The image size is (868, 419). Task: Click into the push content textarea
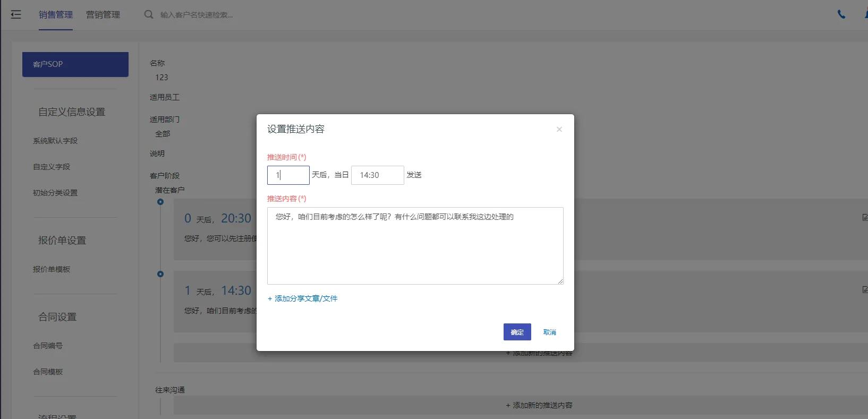point(415,246)
